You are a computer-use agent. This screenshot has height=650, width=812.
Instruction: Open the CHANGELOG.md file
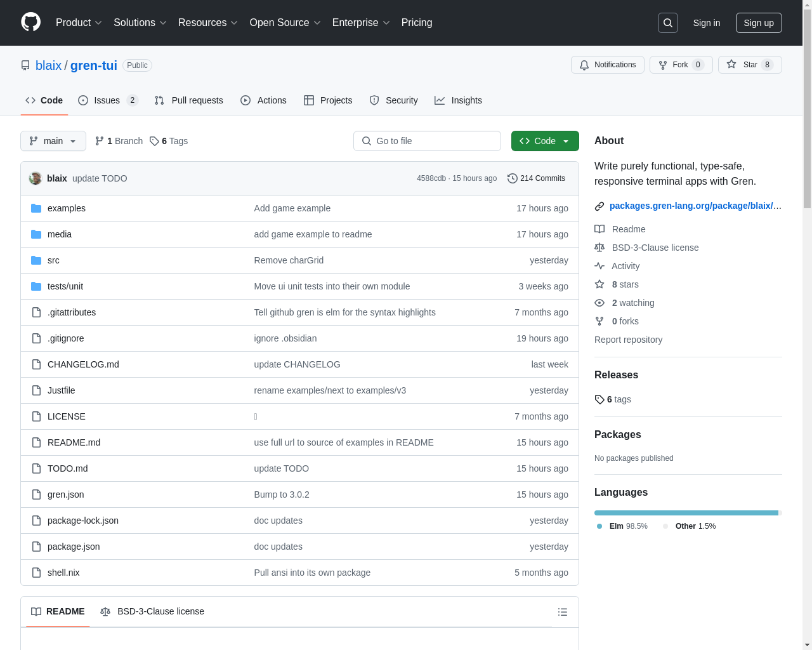[x=83, y=364]
